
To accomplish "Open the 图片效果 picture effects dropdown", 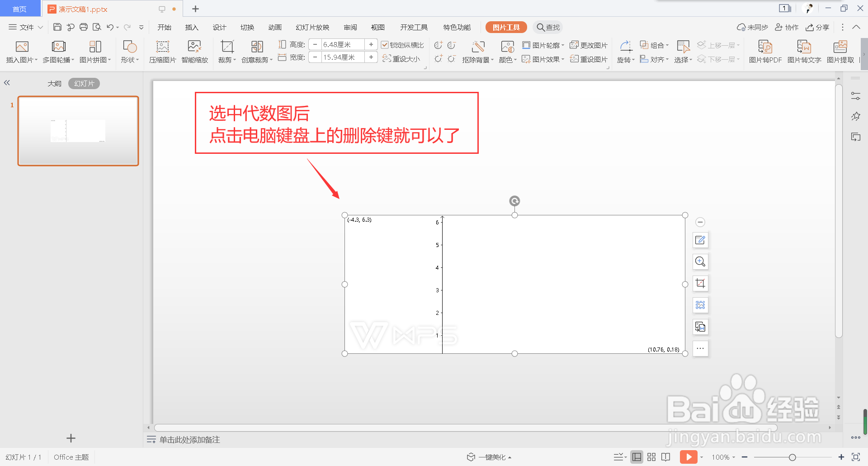I will 543,58.
